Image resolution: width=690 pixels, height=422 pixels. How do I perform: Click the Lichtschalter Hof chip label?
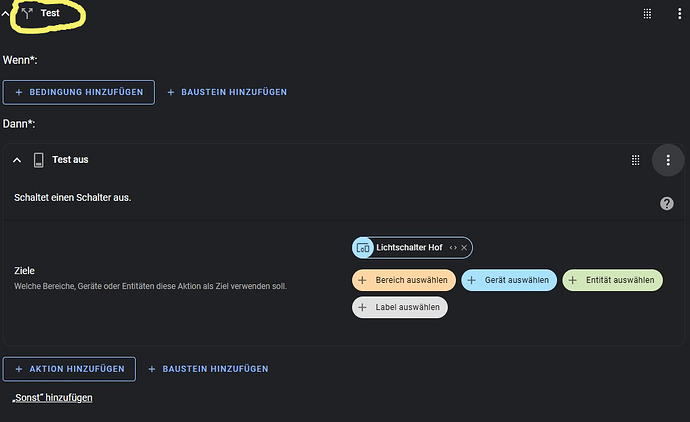pos(409,248)
